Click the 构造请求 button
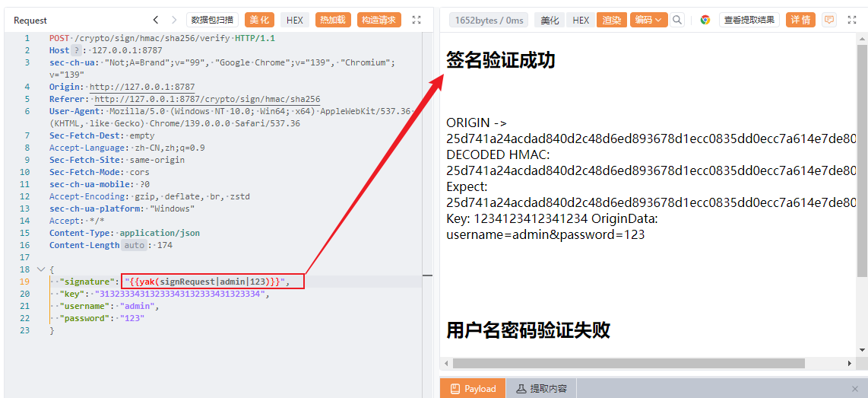This screenshot has height=398, width=868. (379, 20)
